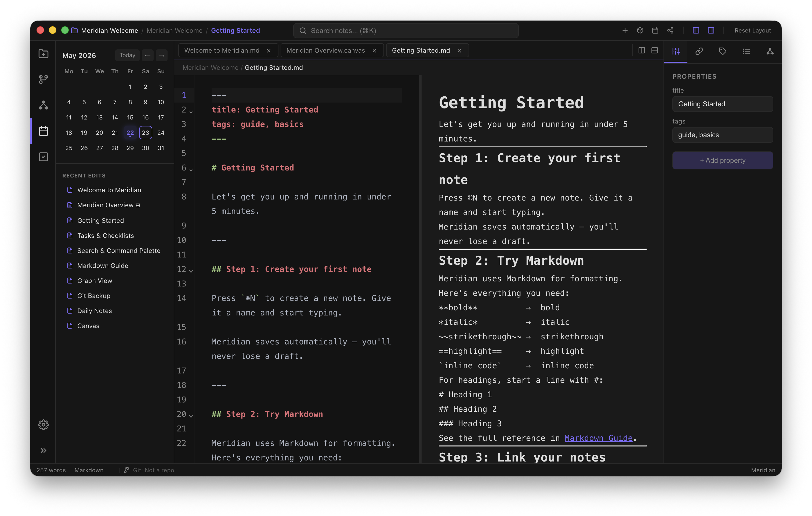Toggle the stacked horizontal split view
The height and width of the screenshot is (516, 812).
(x=655, y=50)
